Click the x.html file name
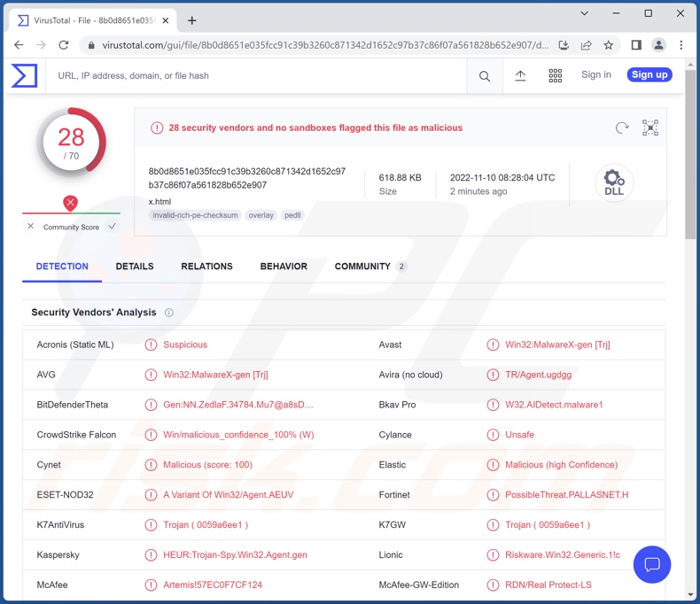This screenshot has height=604, width=700. [159, 202]
